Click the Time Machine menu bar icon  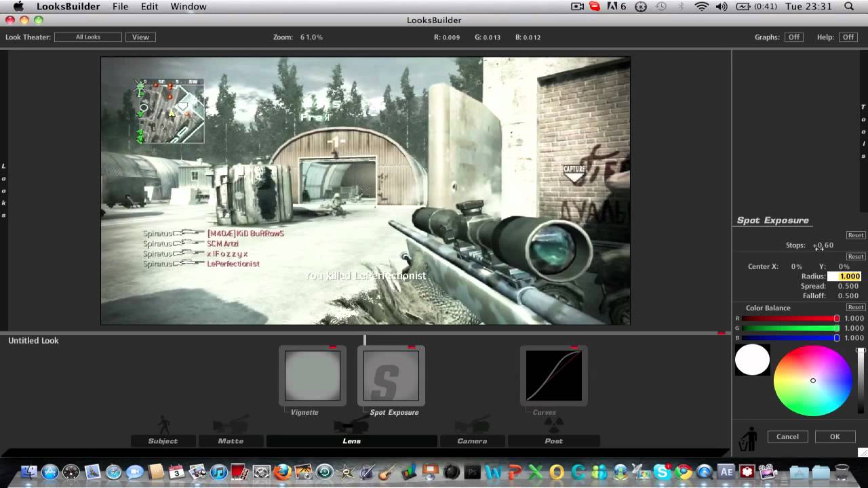coord(660,7)
